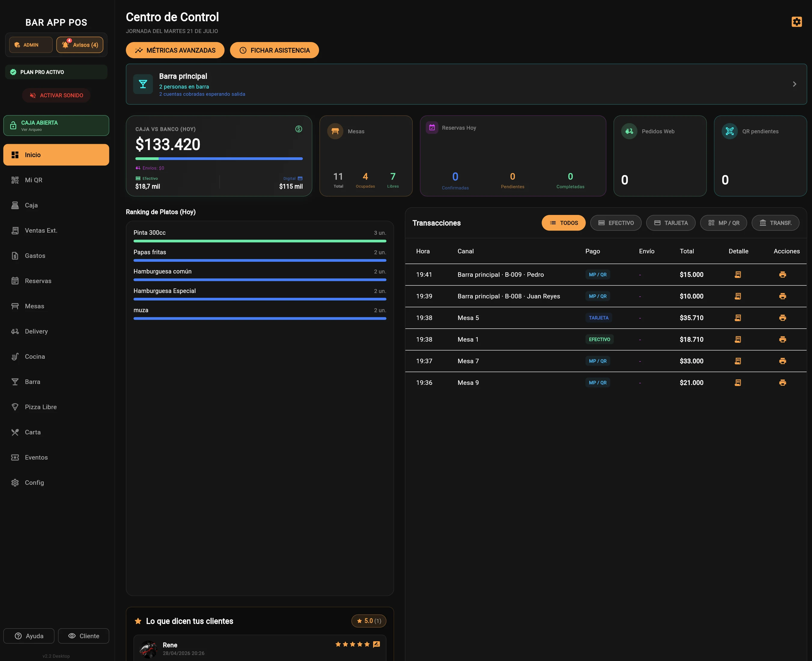
Task: Filter transactions by Efectivo
Action: [616, 223]
